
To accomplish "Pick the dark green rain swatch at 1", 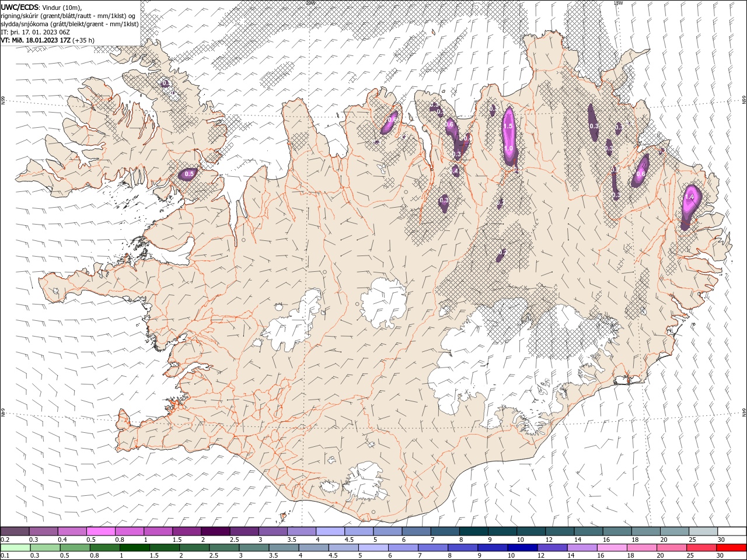I will pyautogui.click(x=135, y=548).
